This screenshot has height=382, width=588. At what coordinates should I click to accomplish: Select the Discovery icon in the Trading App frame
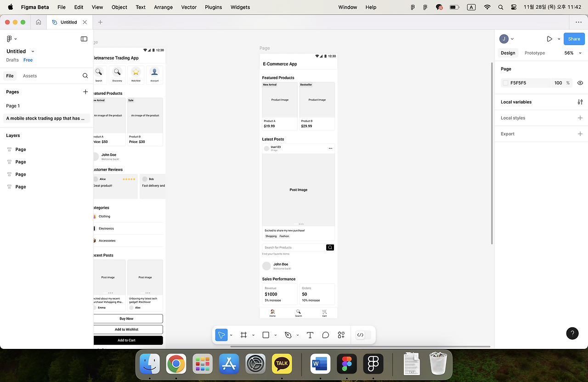pyautogui.click(x=117, y=72)
